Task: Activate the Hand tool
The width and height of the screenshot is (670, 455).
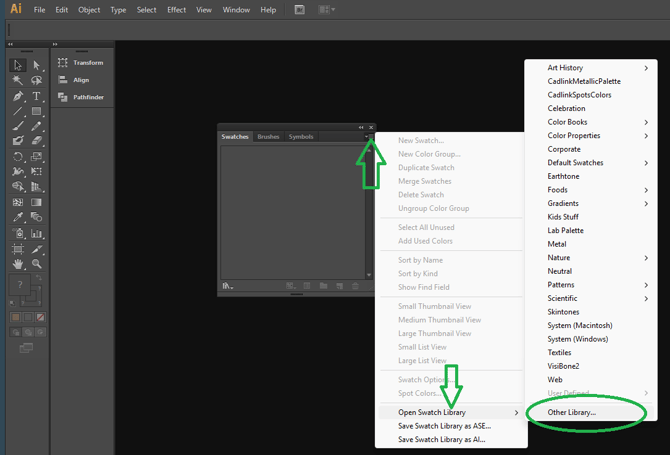Action: coord(18,263)
